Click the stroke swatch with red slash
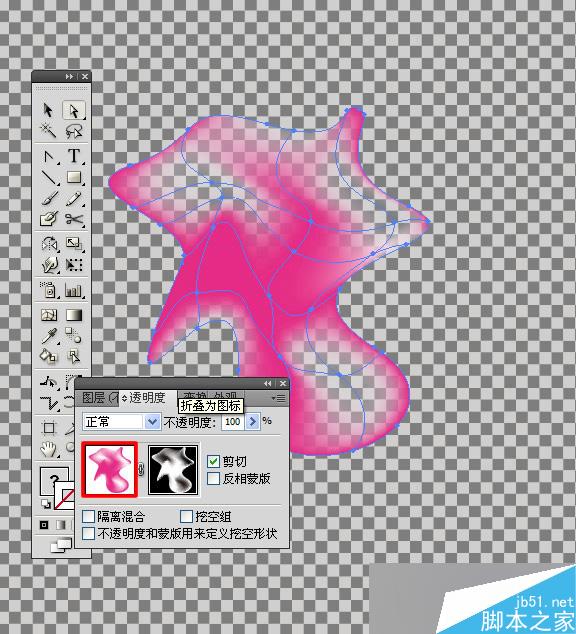 (65, 495)
